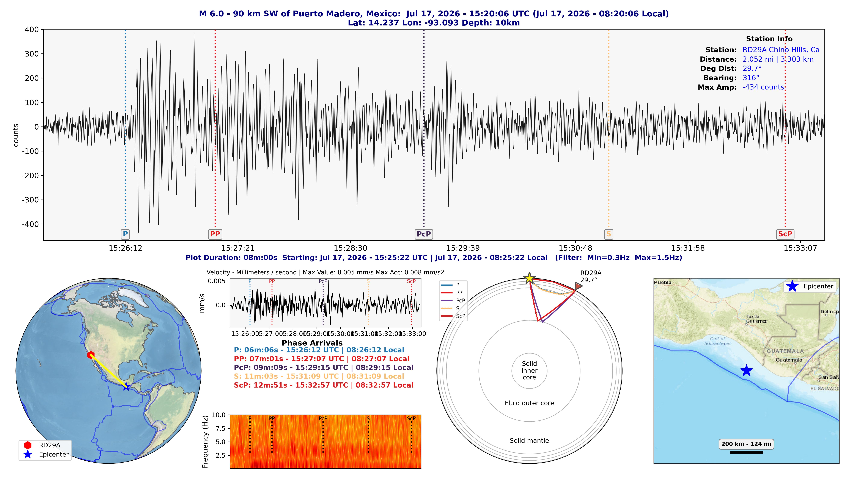The height and width of the screenshot is (488, 868).
Task: Click the title line "M 6.0 - 90 km SW of Puerto Madero, Mexico"
Action: click(434, 14)
